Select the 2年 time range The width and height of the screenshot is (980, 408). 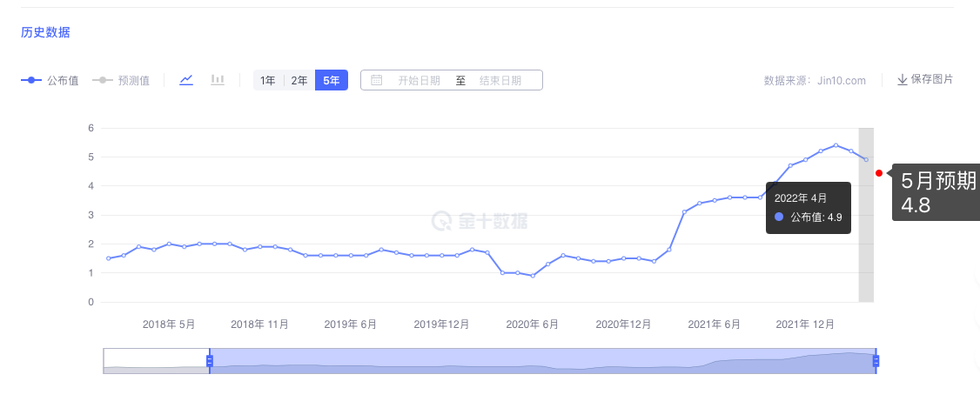[299, 80]
